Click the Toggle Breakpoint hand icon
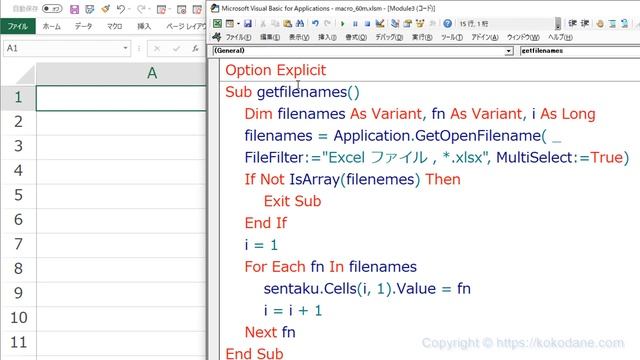The height and width of the screenshot is (360, 640). click(600, 24)
